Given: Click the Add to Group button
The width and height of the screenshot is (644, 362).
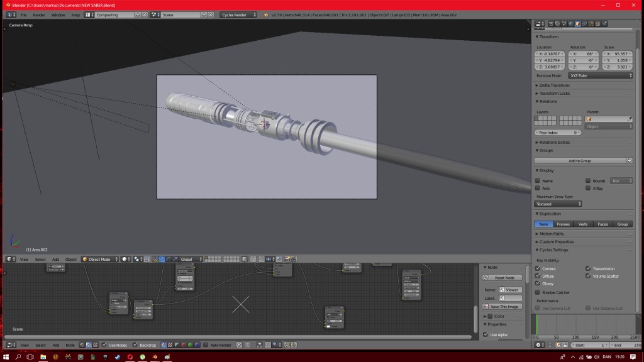Looking at the screenshot, I should [582, 160].
